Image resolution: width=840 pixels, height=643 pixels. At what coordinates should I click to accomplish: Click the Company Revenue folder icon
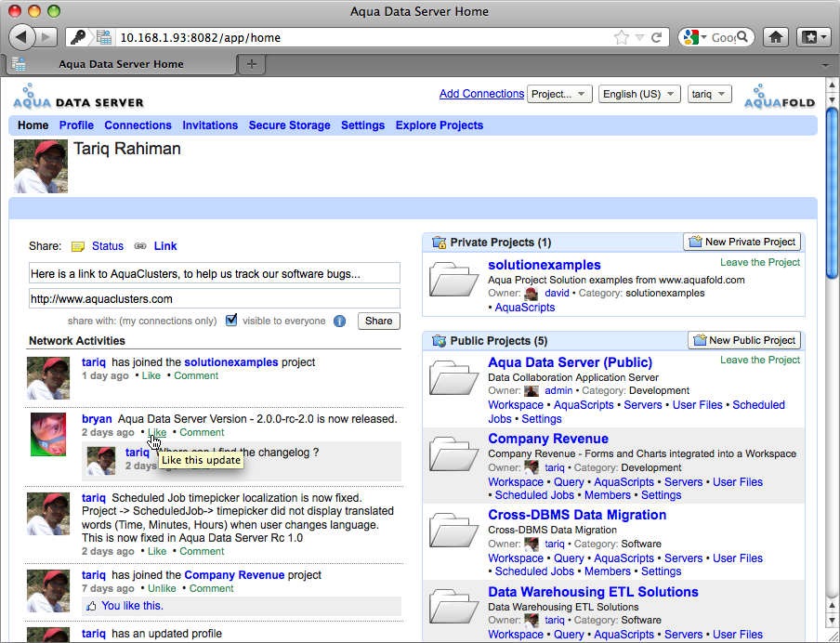coord(453,453)
